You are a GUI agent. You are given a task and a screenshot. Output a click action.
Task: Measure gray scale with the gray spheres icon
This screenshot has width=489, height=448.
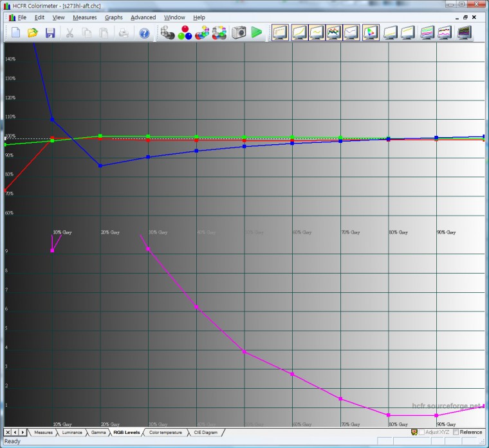(x=167, y=32)
